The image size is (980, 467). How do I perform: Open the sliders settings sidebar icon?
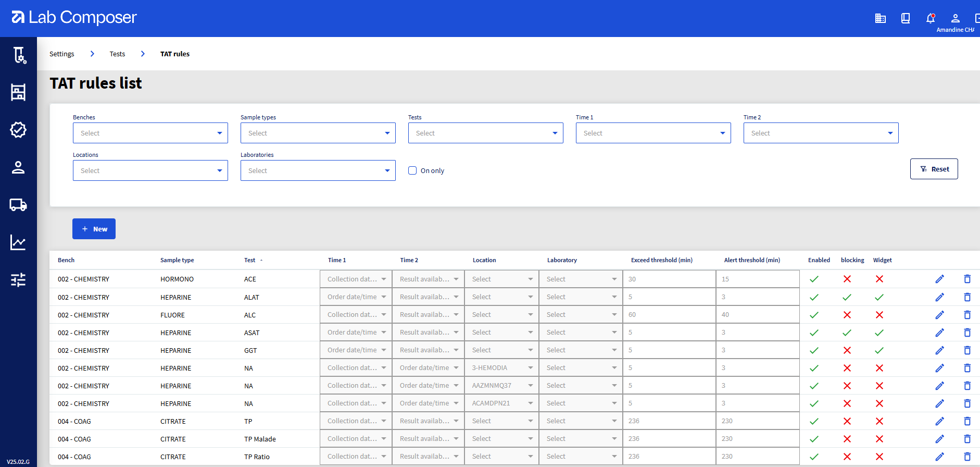pos(18,280)
